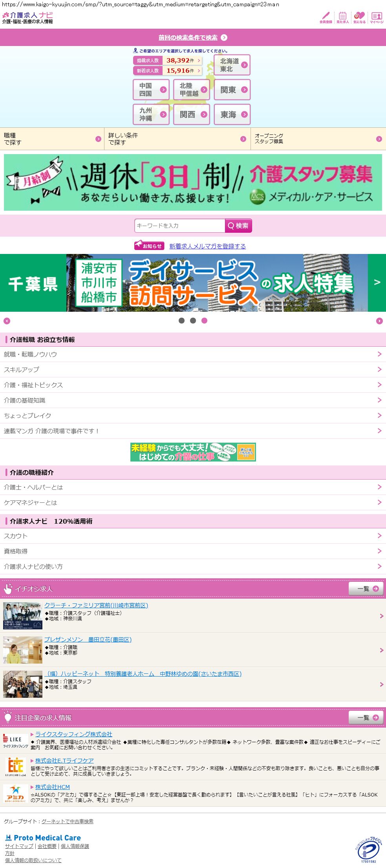Click the magnifier 検索 button
This screenshot has width=386, height=868.
click(x=238, y=226)
